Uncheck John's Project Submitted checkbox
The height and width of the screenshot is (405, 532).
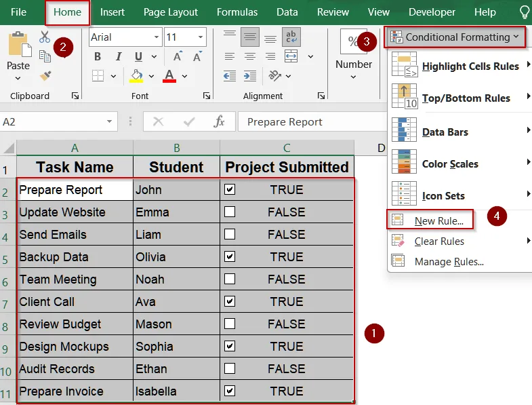point(230,189)
